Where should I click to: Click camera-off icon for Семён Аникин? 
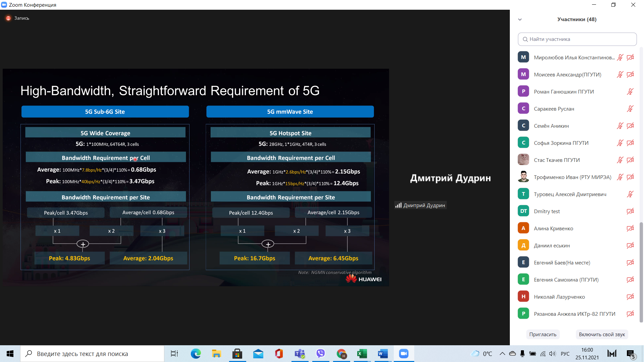coord(630,126)
